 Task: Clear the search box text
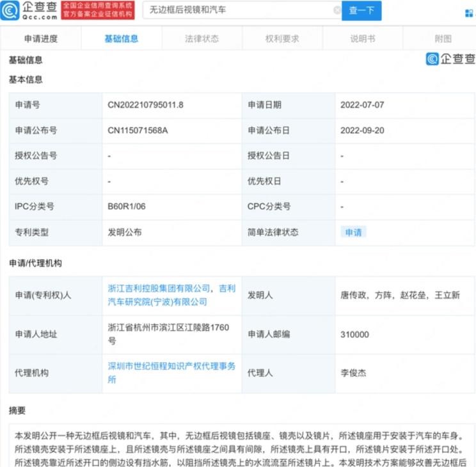point(337,10)
